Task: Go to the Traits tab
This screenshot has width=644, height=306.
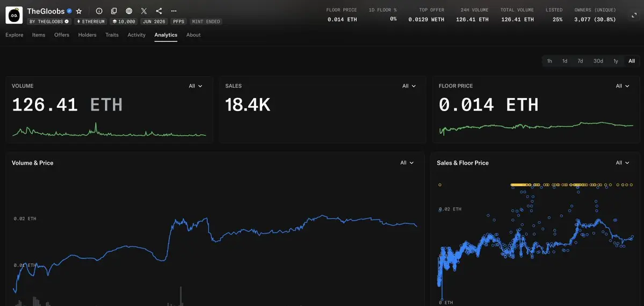Action: [x=112, y=35]
